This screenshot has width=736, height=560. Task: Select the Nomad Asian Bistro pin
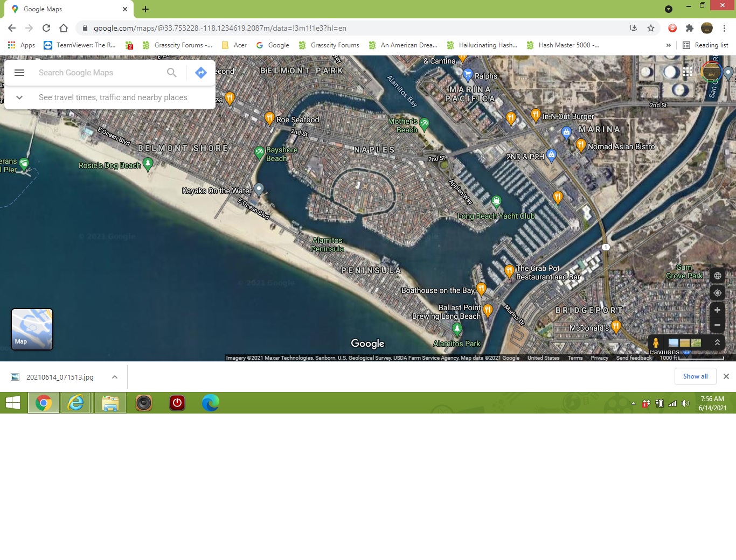click(581, 144)
